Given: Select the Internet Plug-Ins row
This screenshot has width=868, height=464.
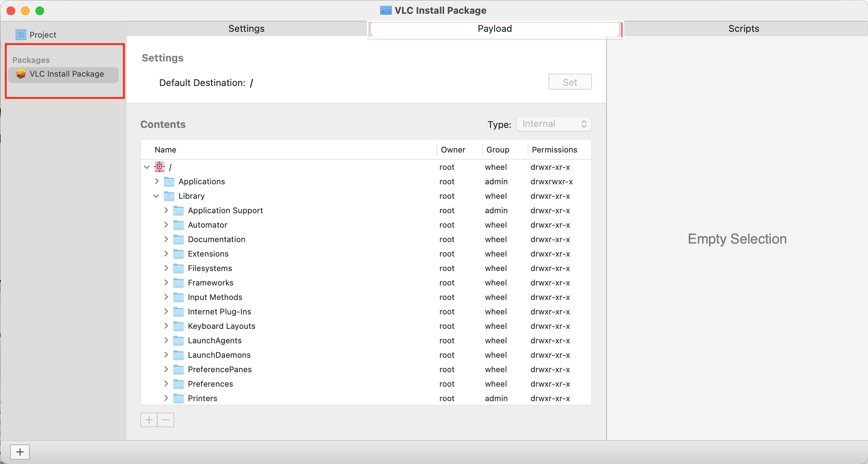Looking at the screenshot, I should 366,312.
